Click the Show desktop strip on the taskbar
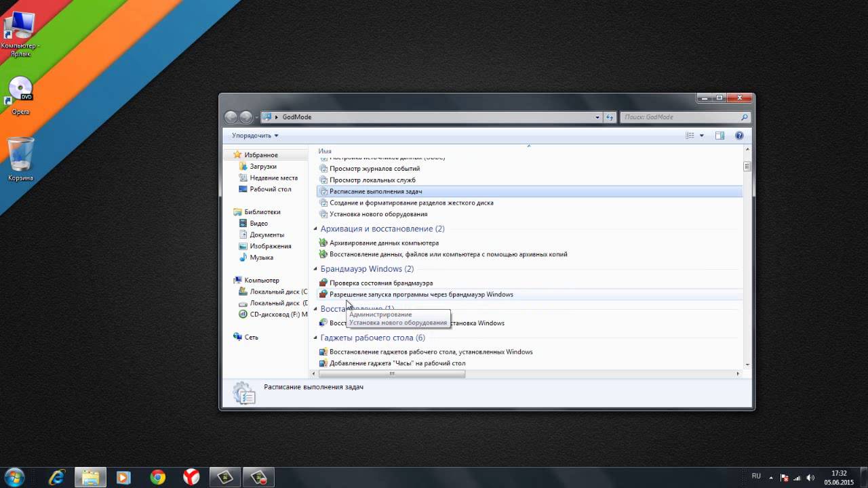Screen dimensions: 868x488 pyautogui.click(x=863, y=477)
